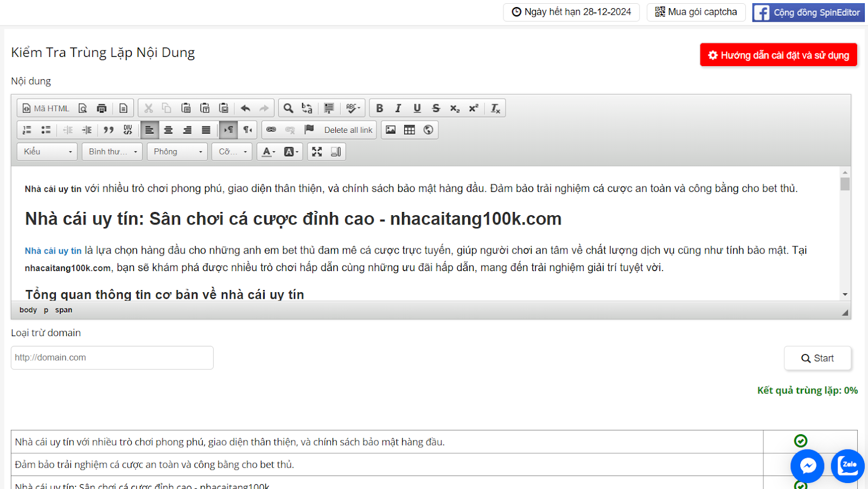Select Center alignment
This screenshot has width=868, height=489.
point(168,130)
